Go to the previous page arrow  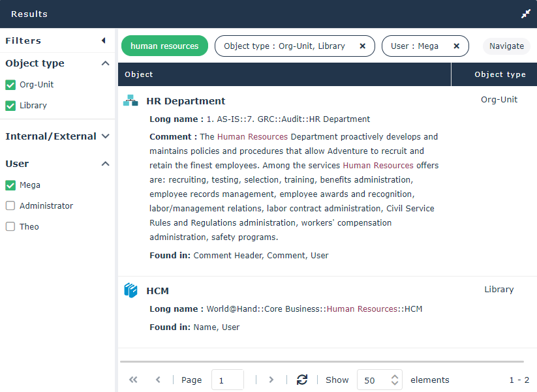(158, 380)
